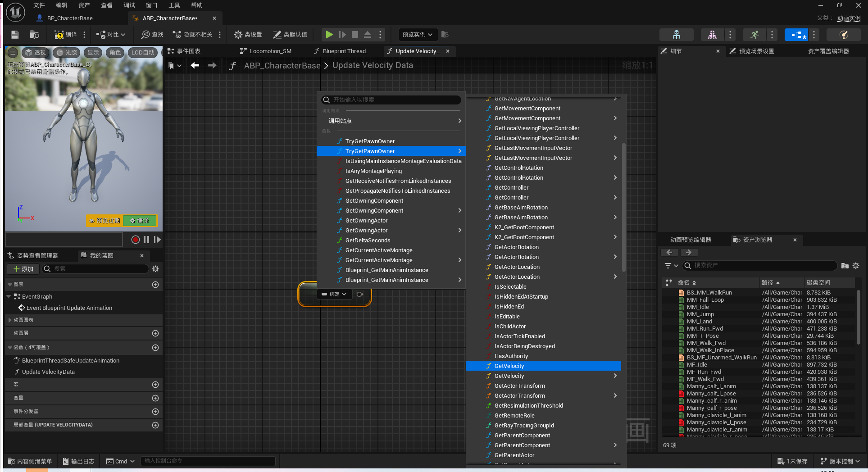The image size is (868, 472).
Task: Click the green 编译 button in the viewport
Action: [140, 221]
